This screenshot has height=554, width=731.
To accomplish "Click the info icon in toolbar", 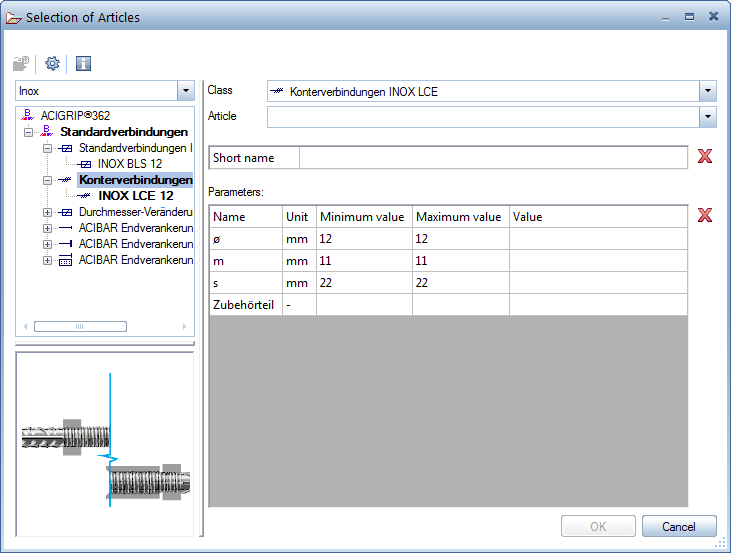I will coord(84,63).
